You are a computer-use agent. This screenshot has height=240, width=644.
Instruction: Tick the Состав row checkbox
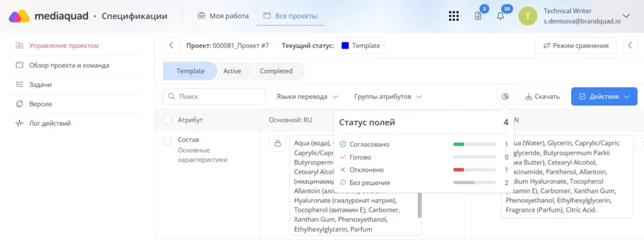point(167,140)
